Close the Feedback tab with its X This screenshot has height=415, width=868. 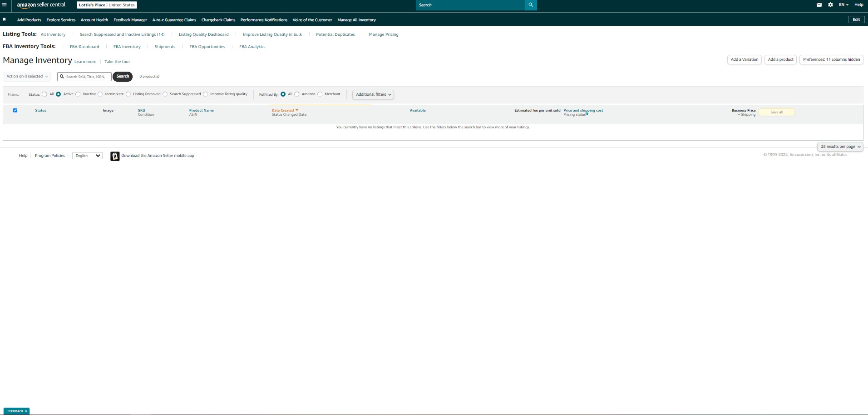26,411
